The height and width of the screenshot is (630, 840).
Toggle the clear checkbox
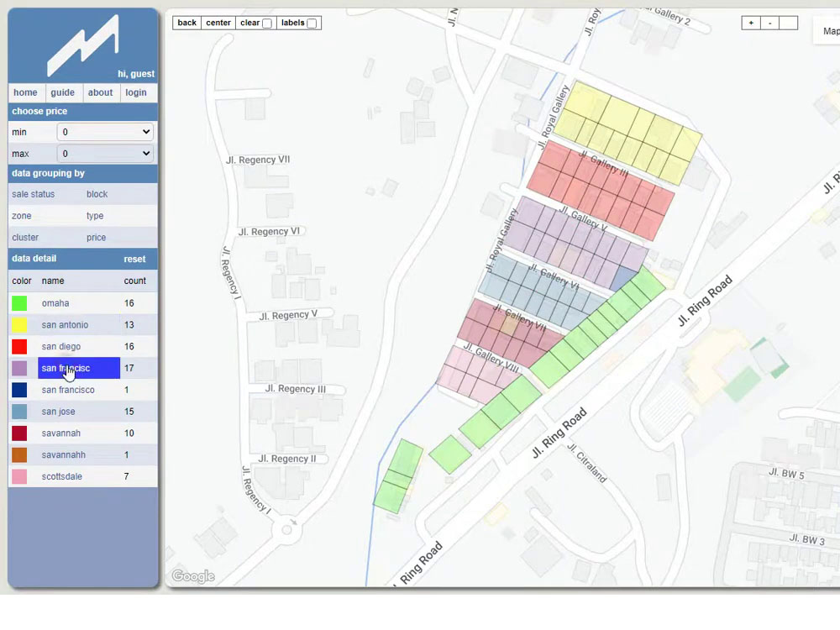(267, 23)
